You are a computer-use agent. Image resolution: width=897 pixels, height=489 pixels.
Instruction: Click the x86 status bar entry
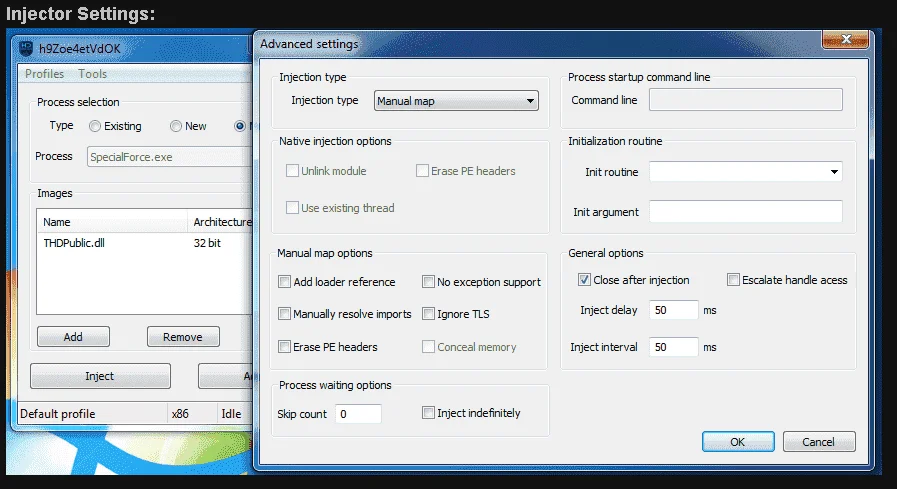[x=192, y=414]
